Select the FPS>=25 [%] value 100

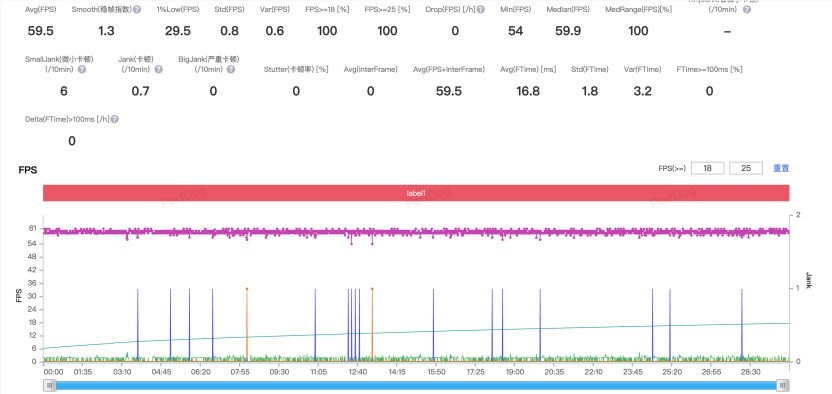387,31
